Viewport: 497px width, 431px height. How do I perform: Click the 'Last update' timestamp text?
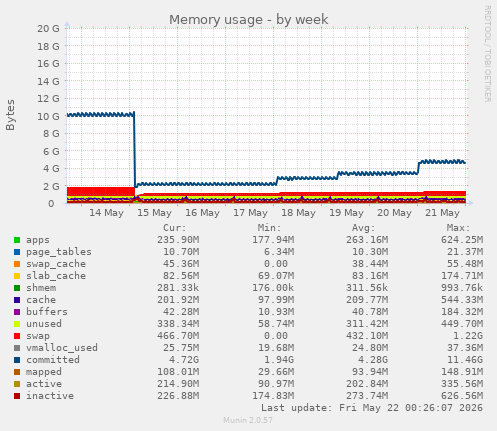coord(372,408)
